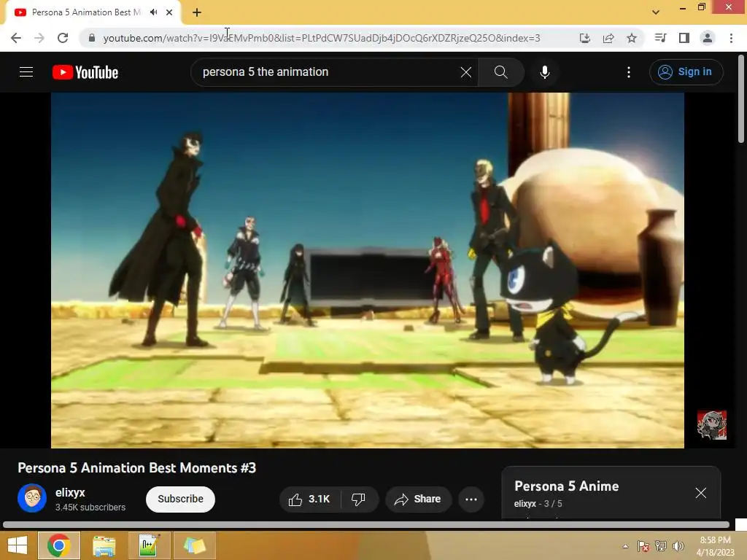
Task: Mute tab audio speaker icon
Action: (x=153, y=12)
